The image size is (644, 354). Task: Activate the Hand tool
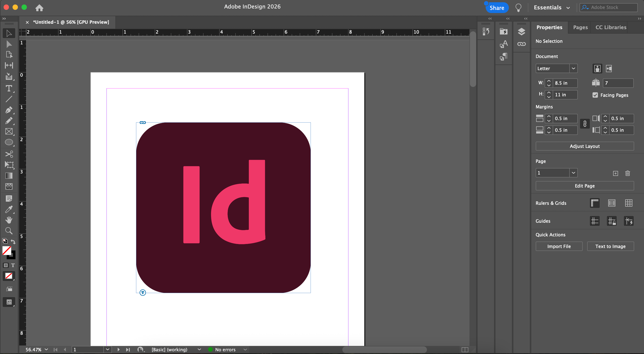pyautogui.click(x=9, y=220)
